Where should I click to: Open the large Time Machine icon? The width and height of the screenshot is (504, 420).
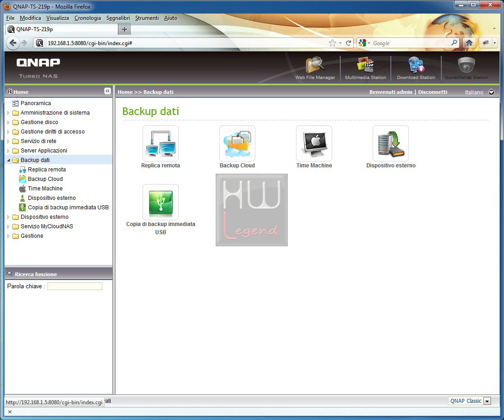(314, 143)
